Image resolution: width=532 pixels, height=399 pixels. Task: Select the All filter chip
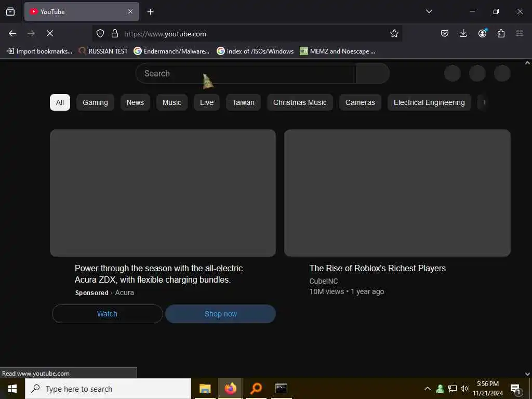click(x=60, y=102)
